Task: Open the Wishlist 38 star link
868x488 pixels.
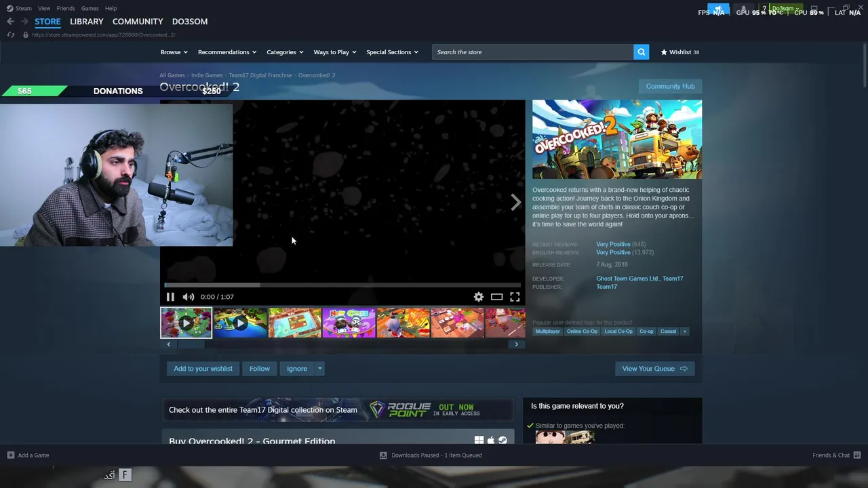Action: pos(680,52)
